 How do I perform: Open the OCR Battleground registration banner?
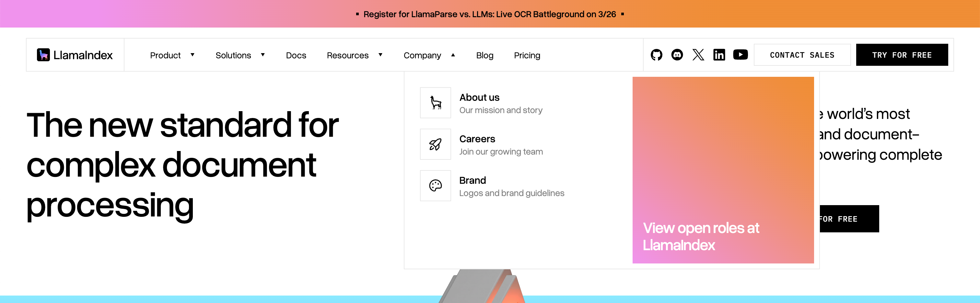(490, 14)
